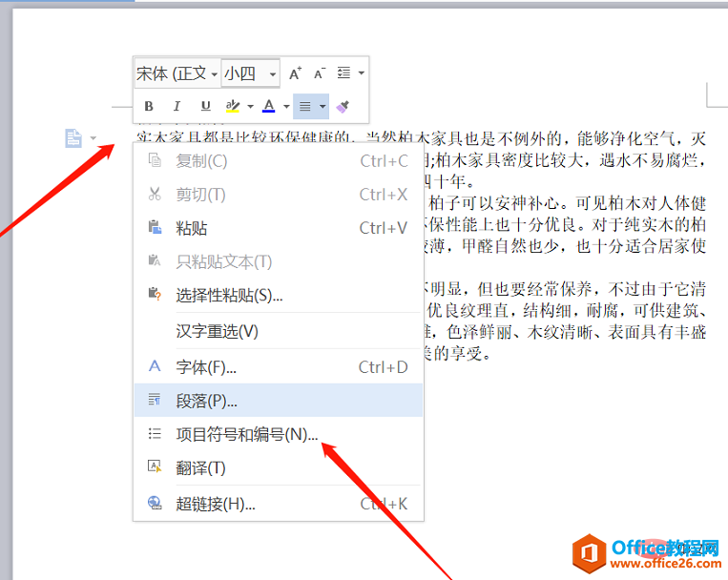The height and width of the screenshot is (580, 728).
Task: Click the paste-text icon beside 只粘贴文本
Action: 155,260
